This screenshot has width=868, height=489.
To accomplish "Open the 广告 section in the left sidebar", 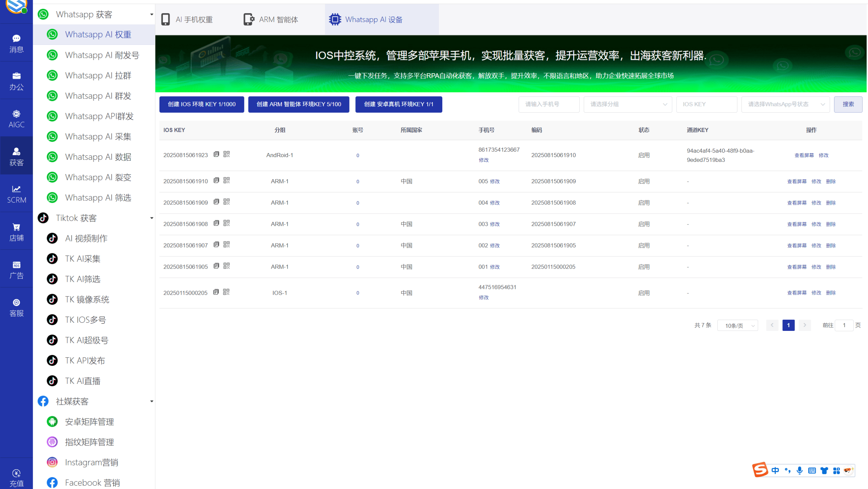I will click(x=16, y=269).
